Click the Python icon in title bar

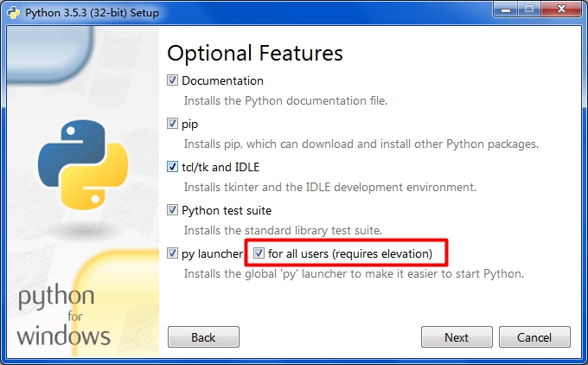point(14,12)
